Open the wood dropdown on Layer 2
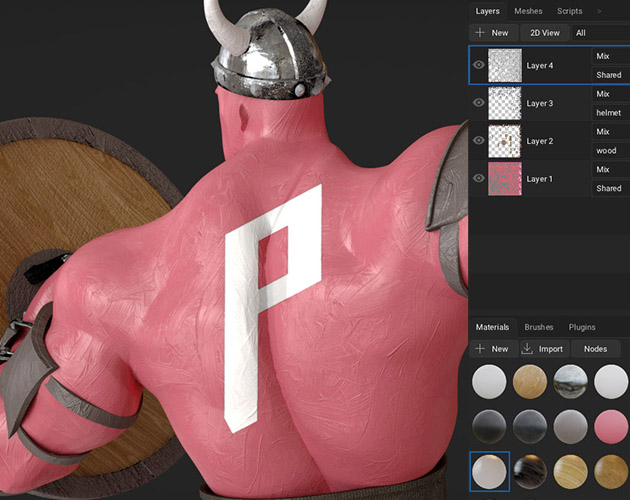Image resolution: width=630 pixels, height=500 pixels. 611,151
